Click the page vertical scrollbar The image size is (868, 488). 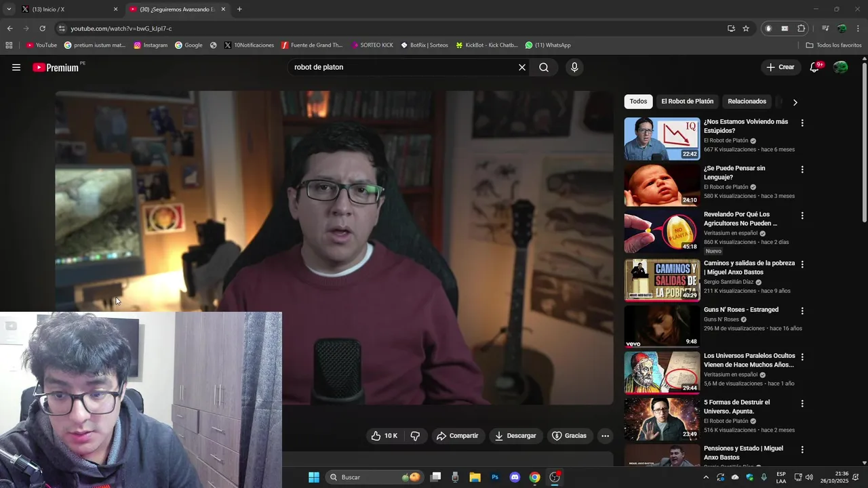pyautogui.click(x=864, y=142)
